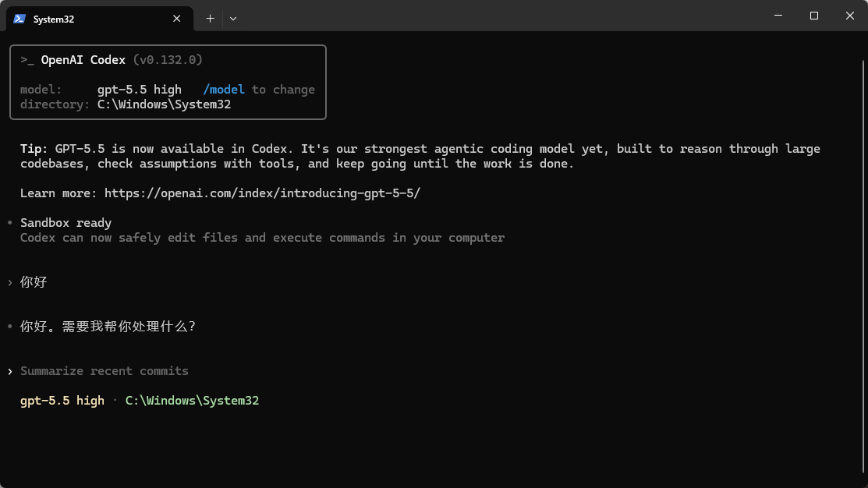Click the Tip: label text
868x488 pixels.
click(x=34, y=149)
